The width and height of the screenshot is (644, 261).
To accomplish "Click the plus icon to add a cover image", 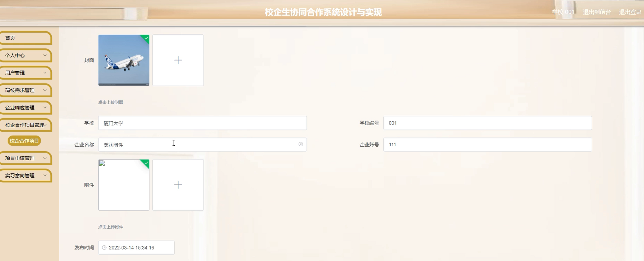I will point(178,60).
